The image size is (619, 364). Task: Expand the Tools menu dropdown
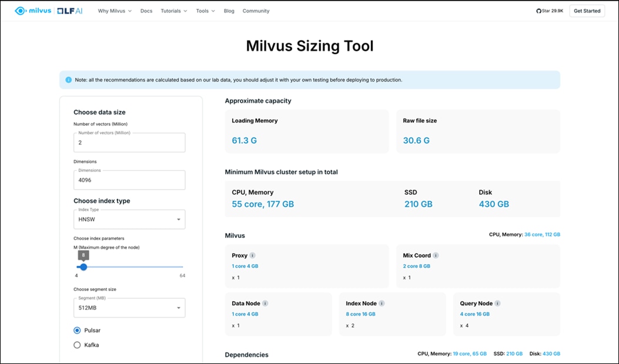point(205,10)
